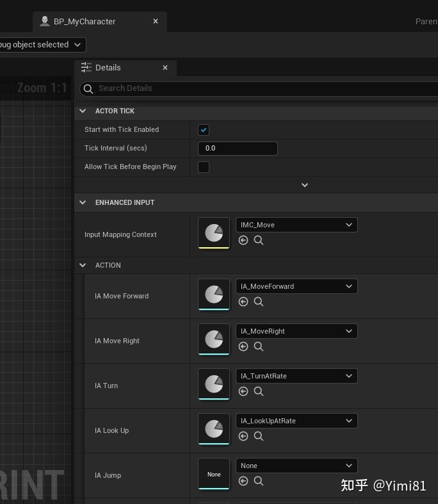
Task: Click the empty None thumbnail for IA Jump
Action: (214, 474)
